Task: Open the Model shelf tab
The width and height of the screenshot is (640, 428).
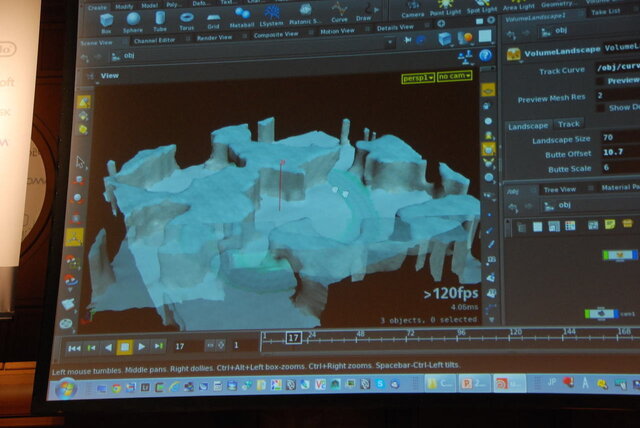Action: (149, 6)
